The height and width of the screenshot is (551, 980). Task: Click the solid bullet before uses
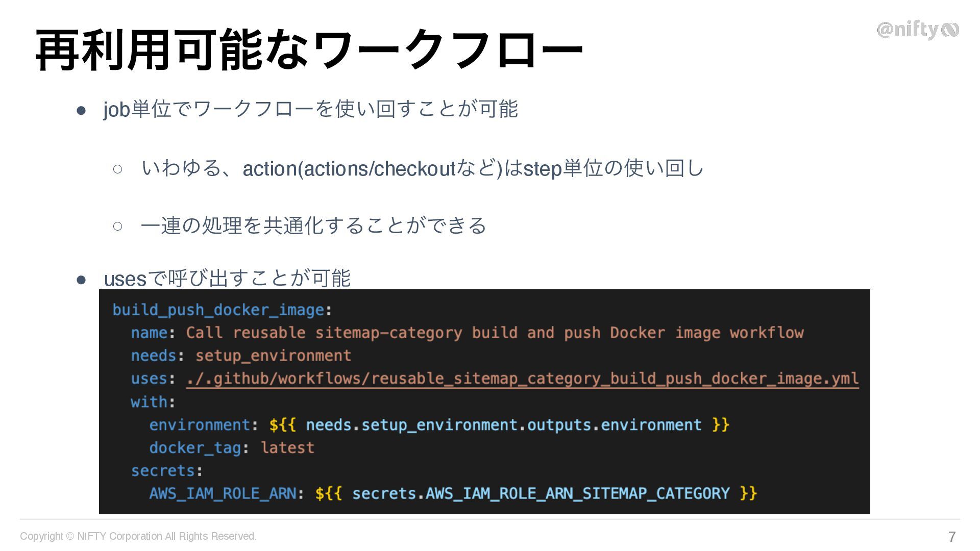[81, 280]
